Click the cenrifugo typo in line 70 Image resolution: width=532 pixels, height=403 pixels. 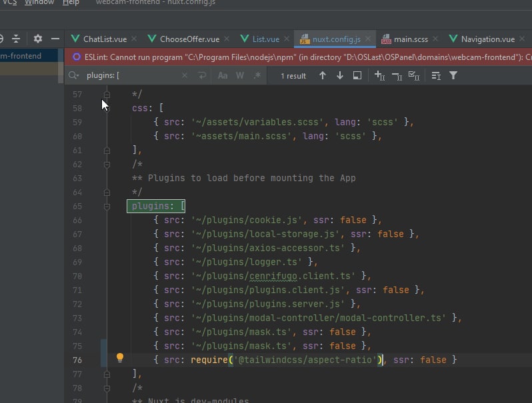[x=273, y=276]
